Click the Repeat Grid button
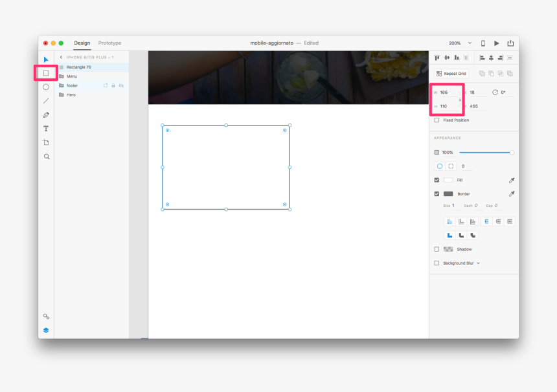This screenshot has height=392, width=557. (x=452, y=73)
